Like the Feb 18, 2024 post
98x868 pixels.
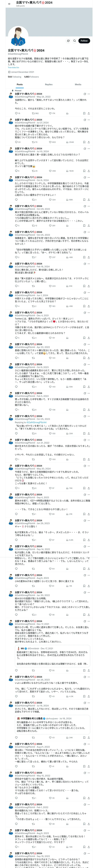click(50, 286)
